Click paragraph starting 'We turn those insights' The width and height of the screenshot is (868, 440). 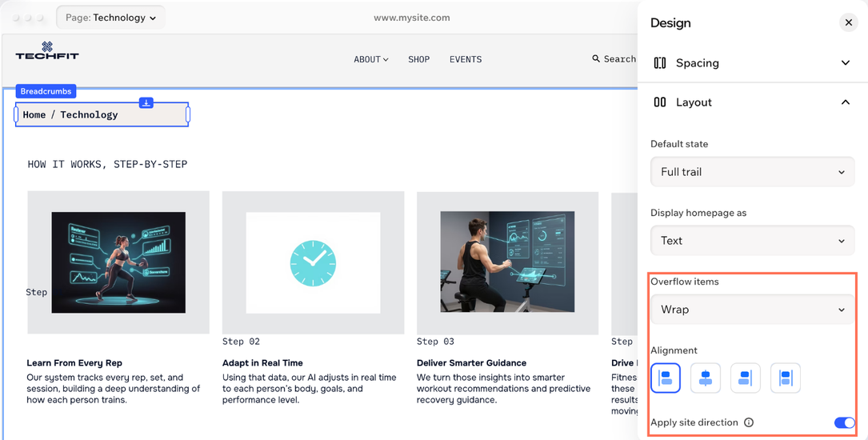(x=504, y=389)
